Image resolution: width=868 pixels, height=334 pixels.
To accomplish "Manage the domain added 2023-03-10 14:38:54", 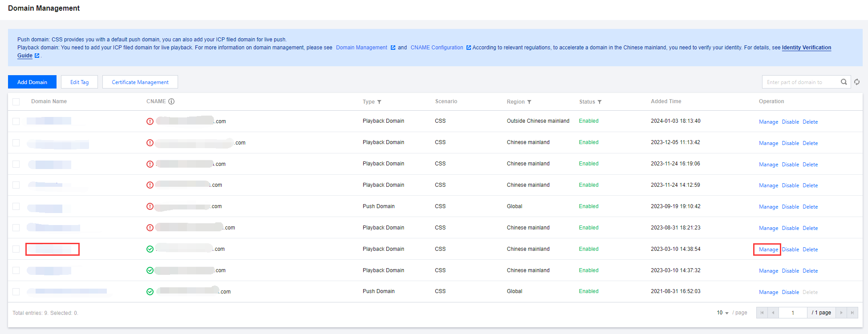I will pos(768,249).
